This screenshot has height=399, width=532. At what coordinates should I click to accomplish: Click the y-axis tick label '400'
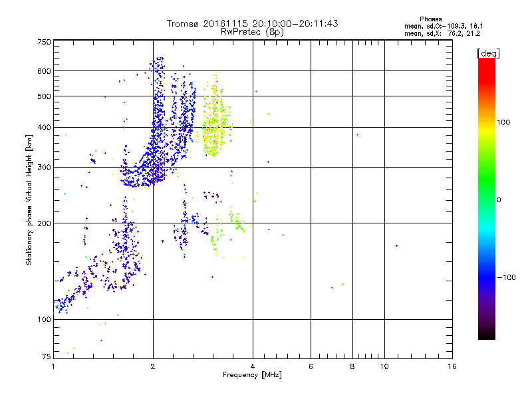pos(44,128)
